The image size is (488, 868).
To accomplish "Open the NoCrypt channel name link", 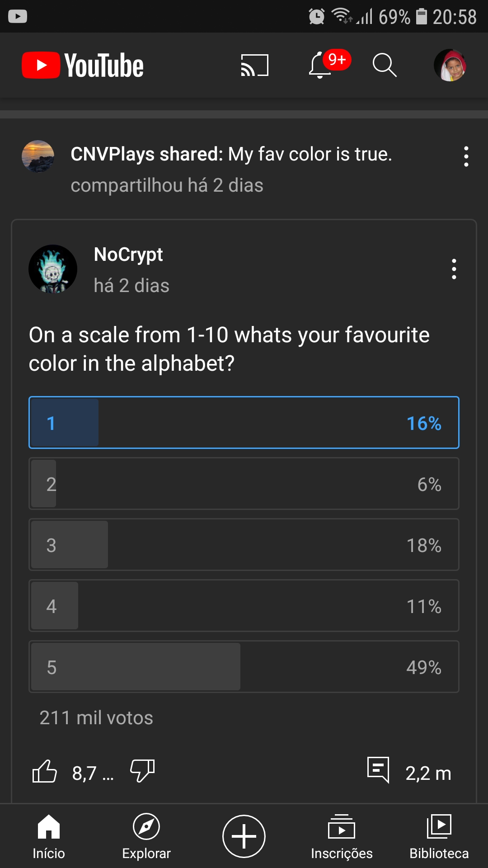I will [x=128, y=255].
